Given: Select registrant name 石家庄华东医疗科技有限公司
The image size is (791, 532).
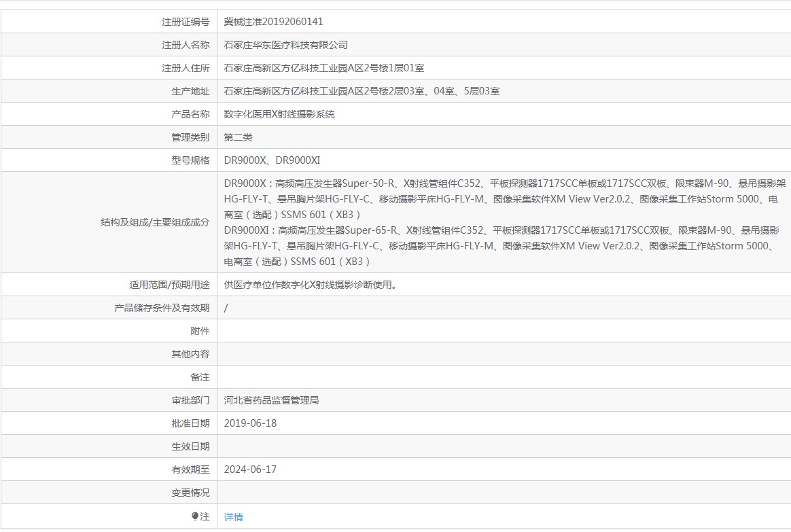Looking at the screenshot, I should pyautogui.click(x=286, y=45).
